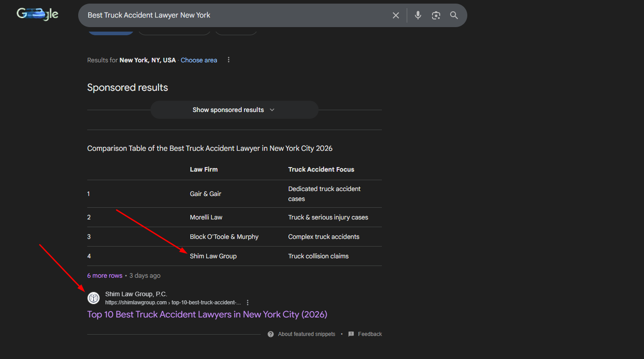Open three-dot menu beside Choose area
Viewport: 644px width, 359px height.
(x=229, y=60)
